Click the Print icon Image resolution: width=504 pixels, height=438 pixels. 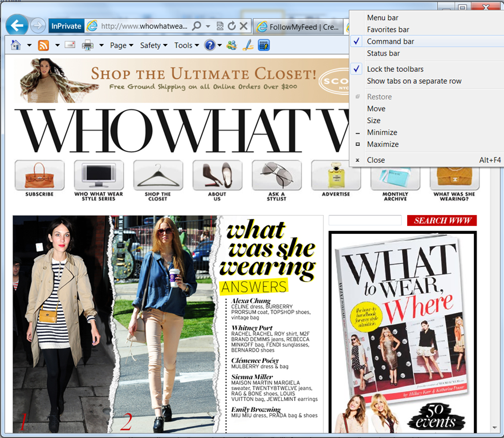coord(88,45)
